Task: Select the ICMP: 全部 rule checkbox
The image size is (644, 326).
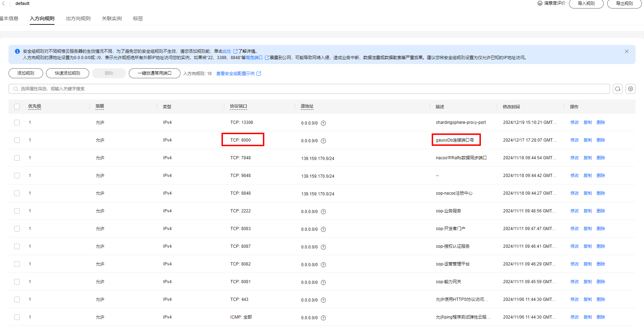Action: [17, 317]
